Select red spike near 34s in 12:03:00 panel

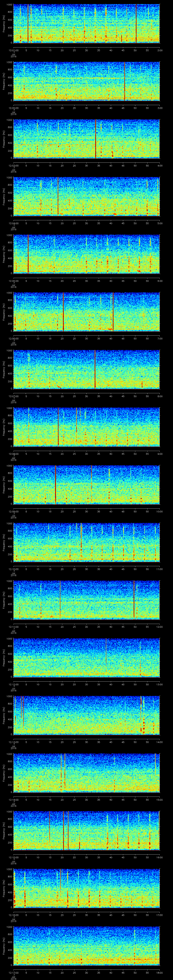pyautogui.click(x=96, y=139)
